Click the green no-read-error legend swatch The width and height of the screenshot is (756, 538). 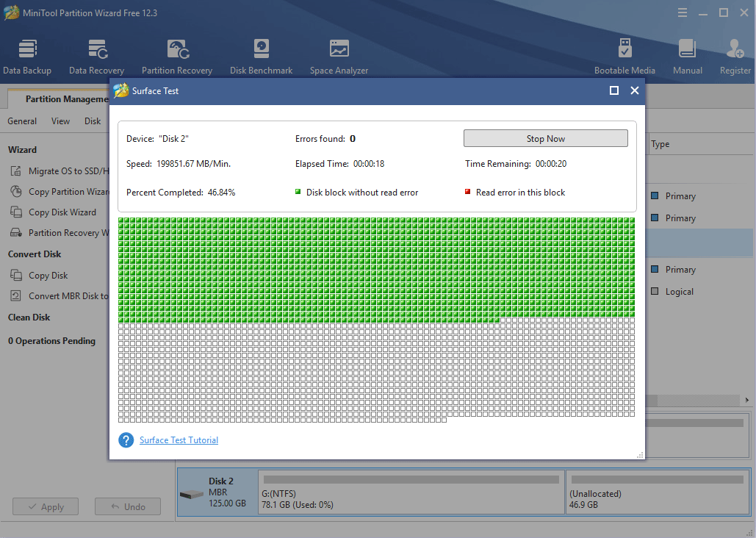pyautogui.click(x=298, y=192)
